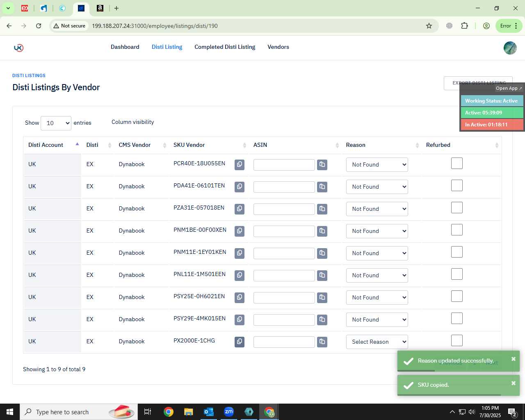Tick Refurbed checkbox for PX2000E-1CHG
The height and width of the screenshot is (420, 525).
click(457, 340)
